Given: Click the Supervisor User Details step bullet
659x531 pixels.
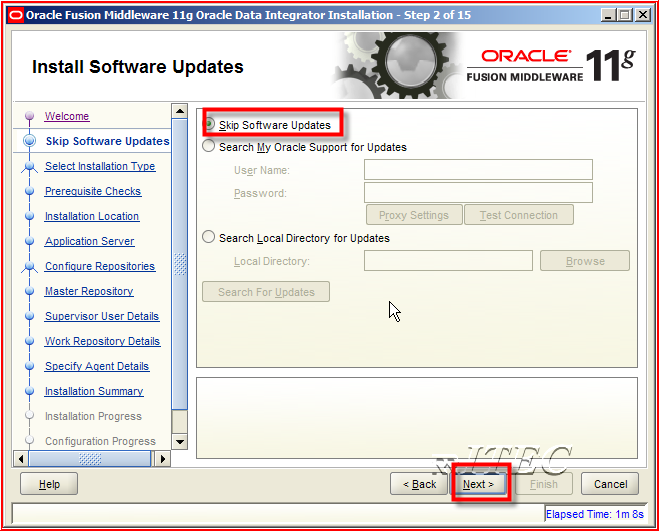Looking at the screenshot, I should pyautogui.click(x=29, y=316).
